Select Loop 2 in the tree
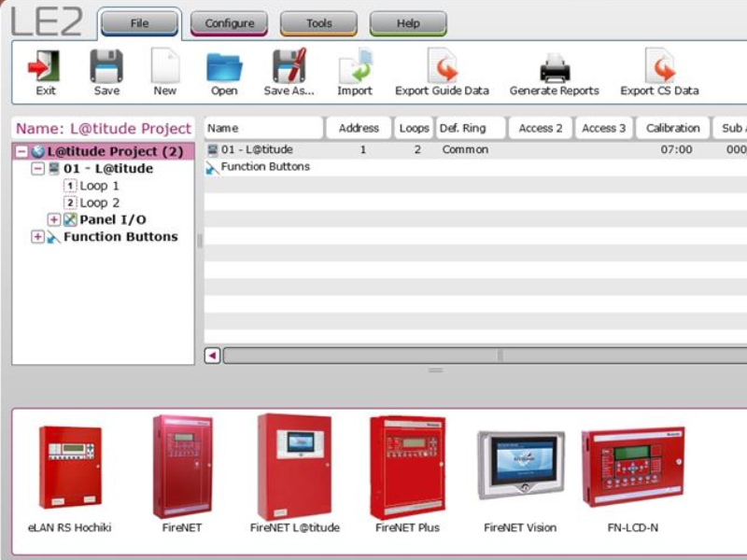The image size is (747, 560). click(x=99, y=203)
